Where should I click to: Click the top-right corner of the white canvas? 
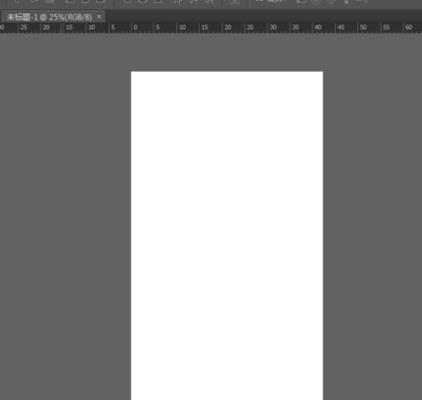[x=322, y=72]
